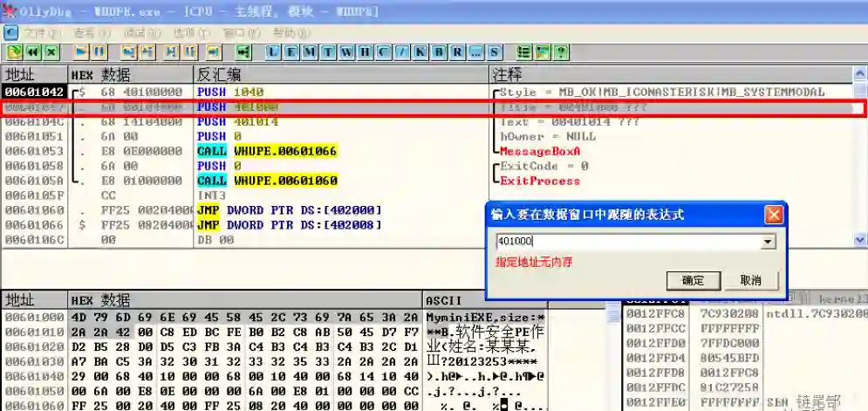Select address 00601042 in disassembly

tap(34, 92)
